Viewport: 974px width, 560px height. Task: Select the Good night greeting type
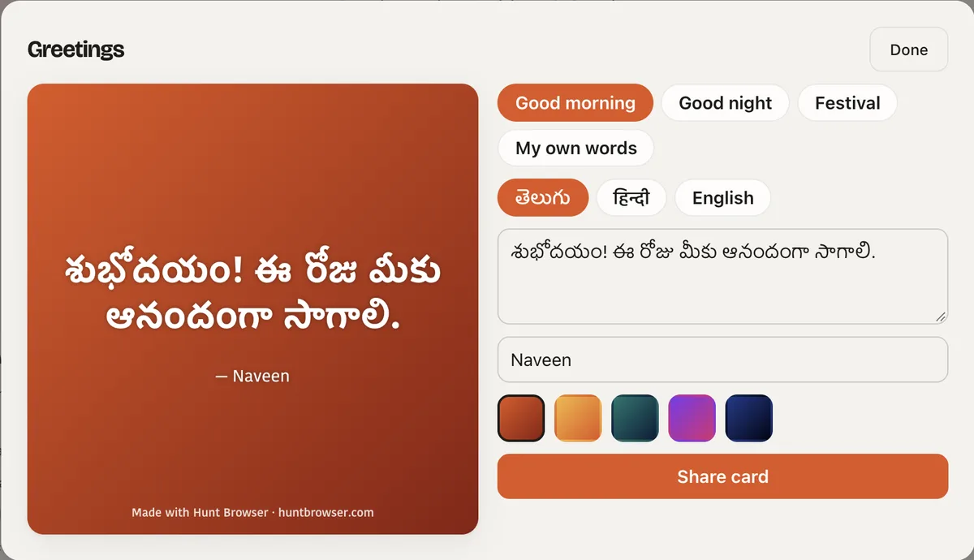[726, 103]
